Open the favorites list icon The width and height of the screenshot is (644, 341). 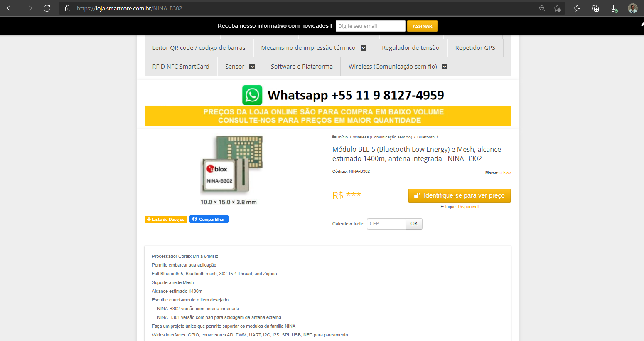coord(577,8)
